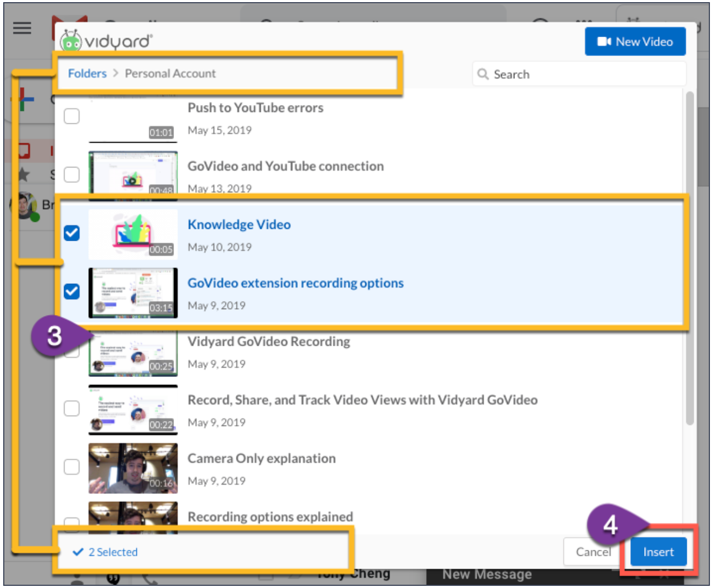This screenshot has height=588, width=711.
Task: Click the Gmail compose plus icon
Action: click(23, 100)
